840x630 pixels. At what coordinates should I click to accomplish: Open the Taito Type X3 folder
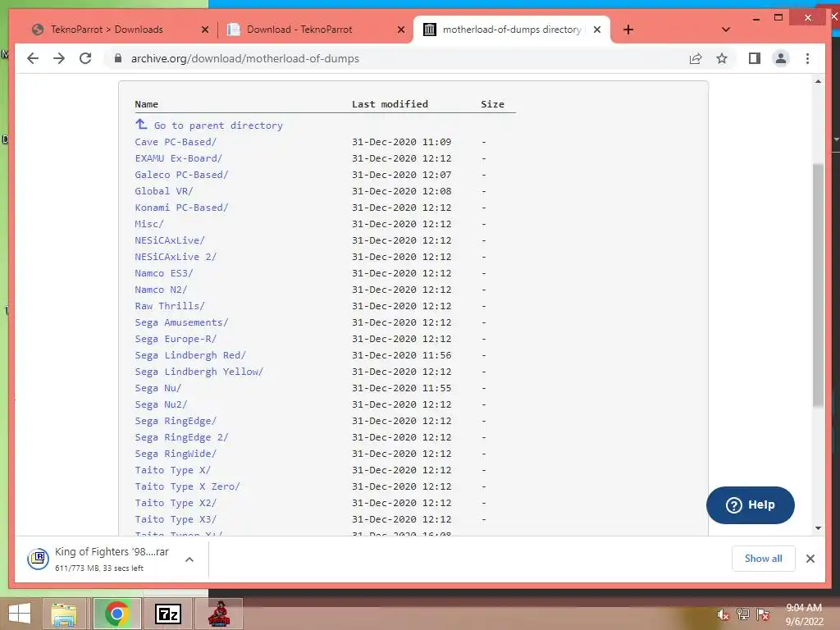coord(176,519)
